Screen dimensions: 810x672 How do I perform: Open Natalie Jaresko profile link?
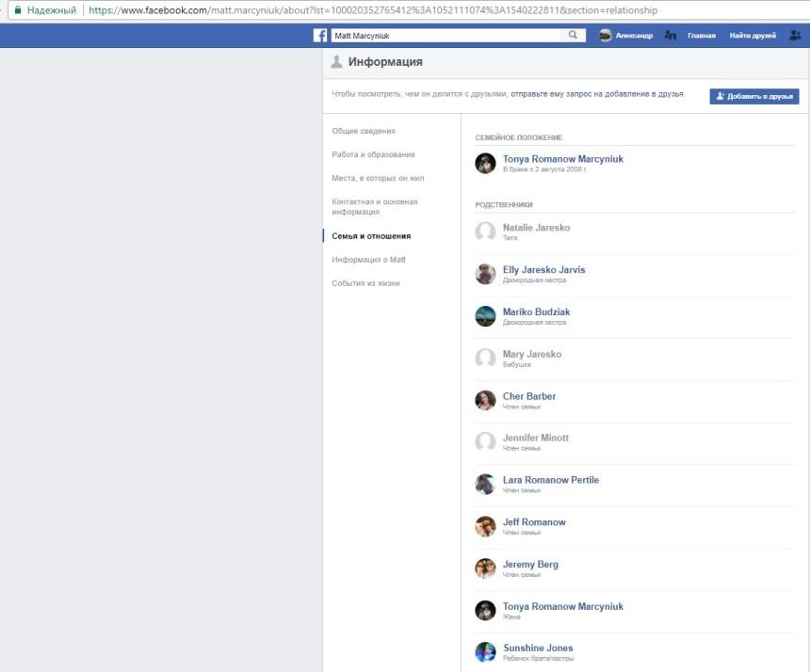536,228
